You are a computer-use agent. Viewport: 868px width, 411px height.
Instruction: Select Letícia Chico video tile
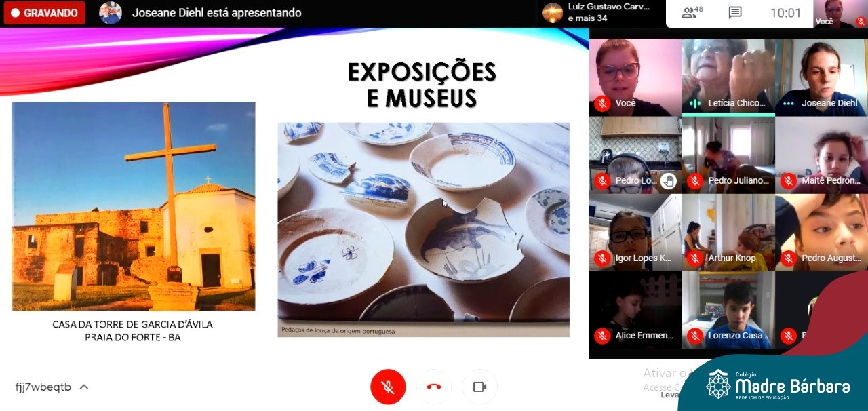pos(728,76)
